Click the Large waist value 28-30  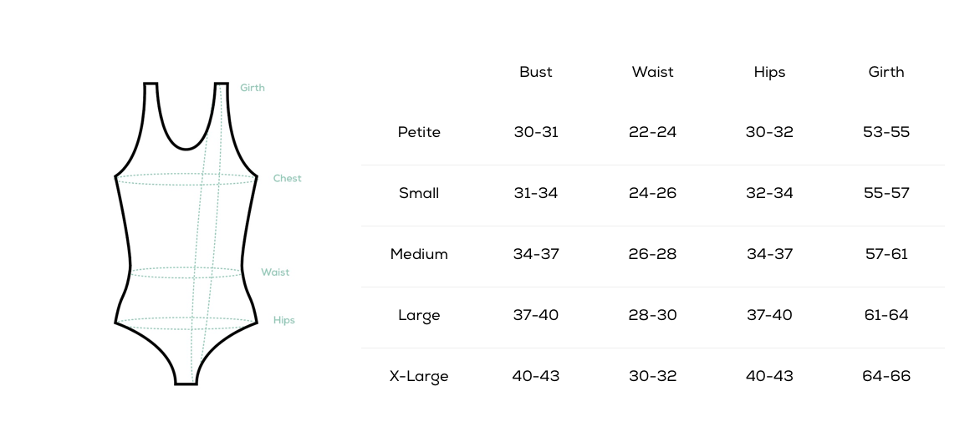click(652, 315)
